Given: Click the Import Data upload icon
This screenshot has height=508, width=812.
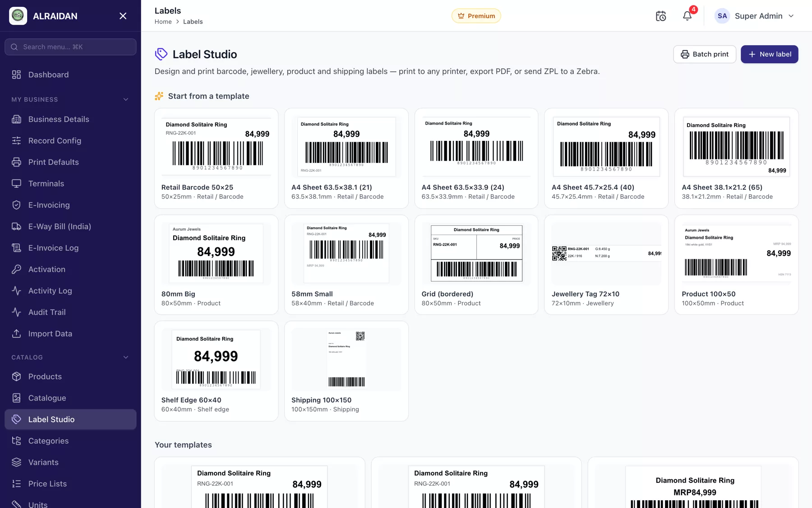Looking at the screenshot, I should 16,334.
